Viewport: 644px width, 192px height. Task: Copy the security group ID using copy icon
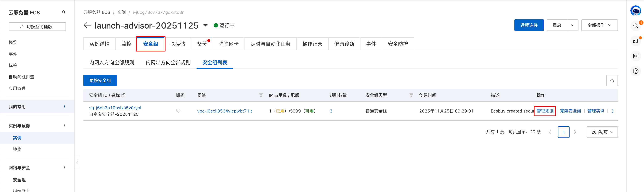click(x=124, y=95)
